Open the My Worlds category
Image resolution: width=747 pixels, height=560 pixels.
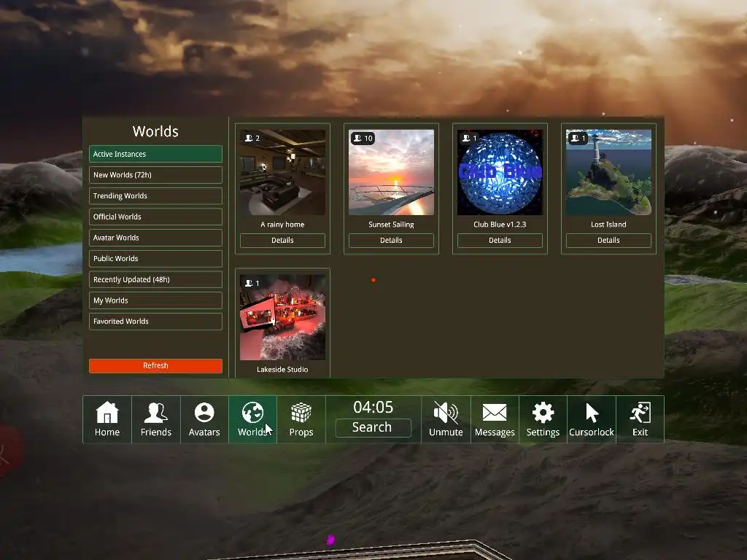pyautogui.click(x=155, y=301)
